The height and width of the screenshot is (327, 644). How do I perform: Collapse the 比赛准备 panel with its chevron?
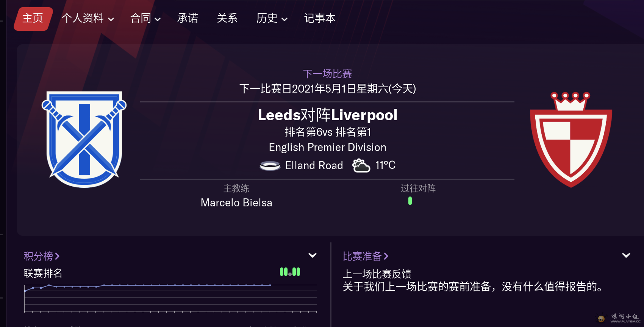[x=626, y=255]
